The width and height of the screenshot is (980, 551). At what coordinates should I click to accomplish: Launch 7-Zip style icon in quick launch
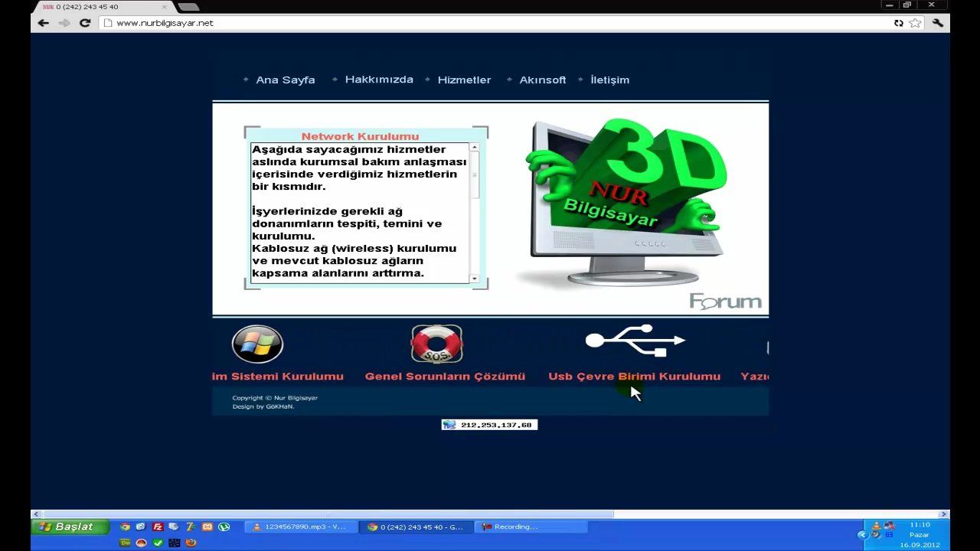(191, 527)
